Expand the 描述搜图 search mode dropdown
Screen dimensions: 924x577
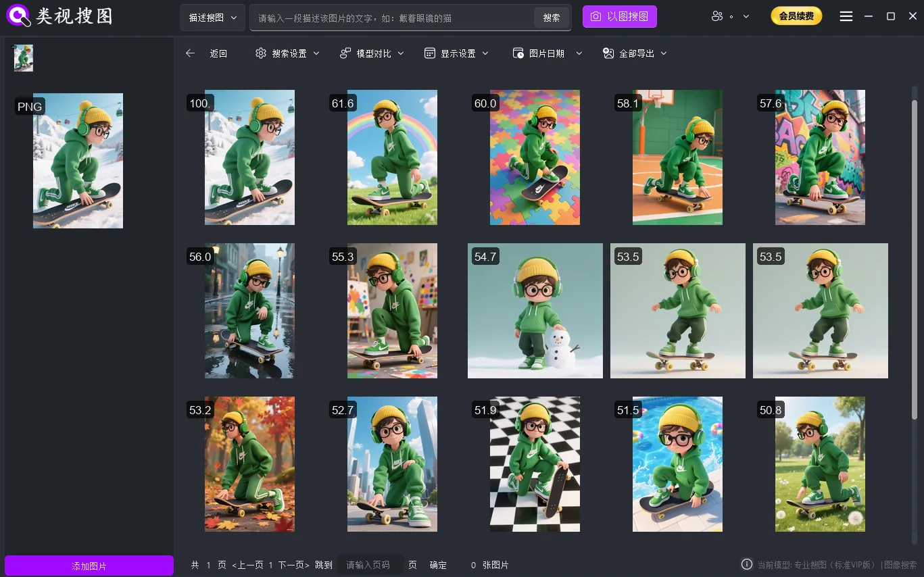[x=233, y=18]
